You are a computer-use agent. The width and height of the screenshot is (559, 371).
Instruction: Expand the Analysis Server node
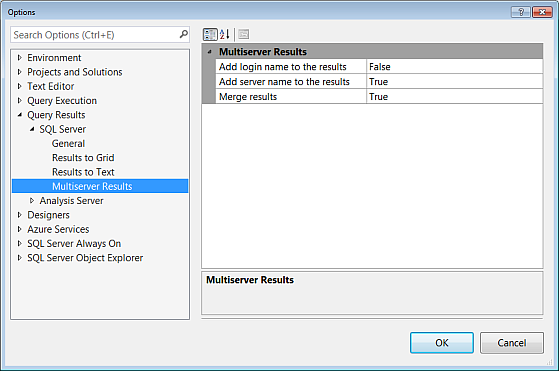(x=32, y=201)
